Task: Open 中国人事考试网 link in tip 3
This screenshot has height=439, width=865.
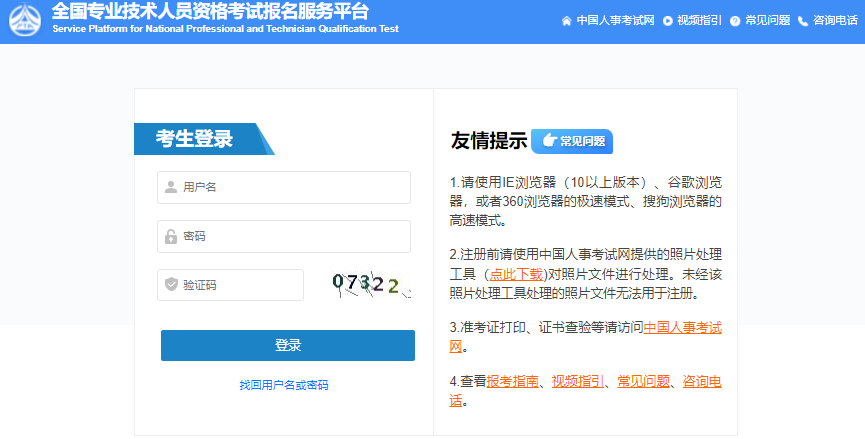Action: pyautogui.click(x=682, y=327)
